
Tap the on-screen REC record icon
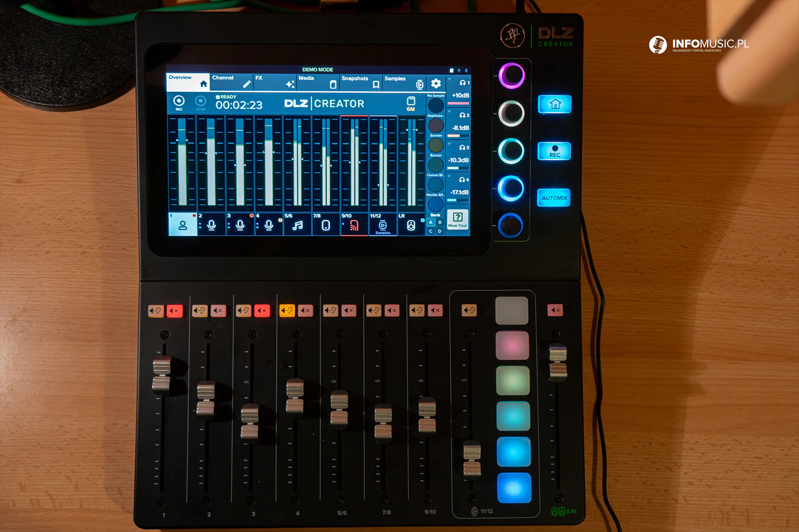coord(179,102)
